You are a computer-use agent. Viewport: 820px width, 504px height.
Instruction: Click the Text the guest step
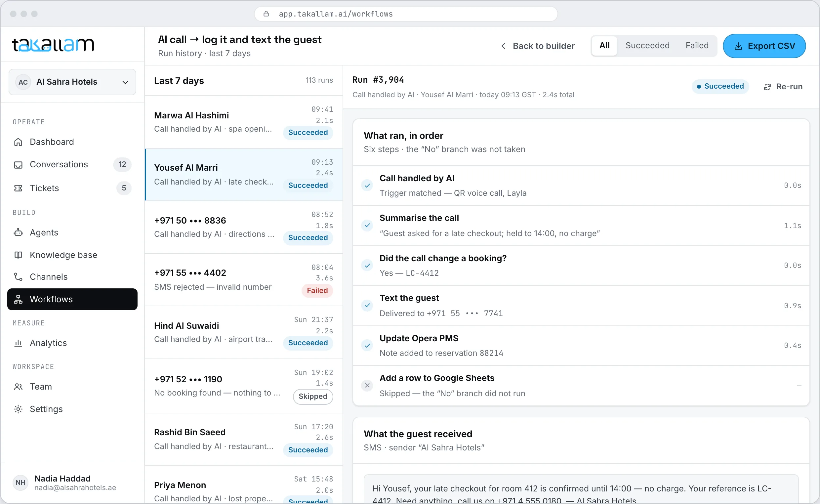pos(581,306)
